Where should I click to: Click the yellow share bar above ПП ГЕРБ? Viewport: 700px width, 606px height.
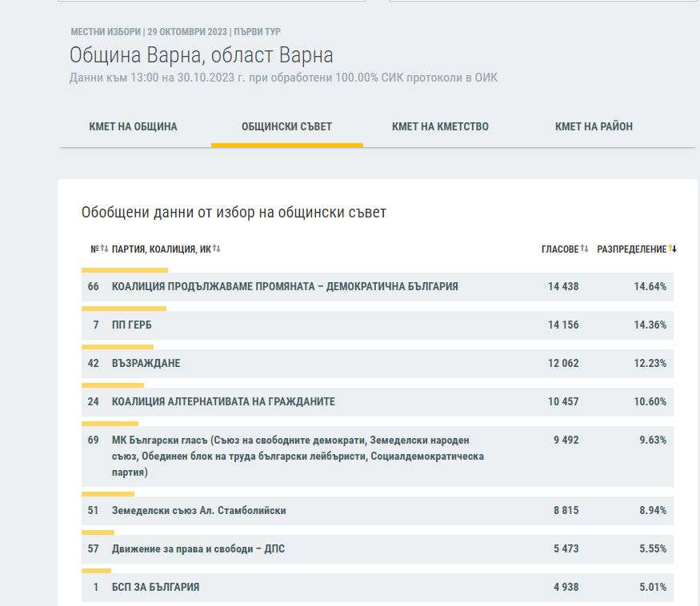click(124, 309)
